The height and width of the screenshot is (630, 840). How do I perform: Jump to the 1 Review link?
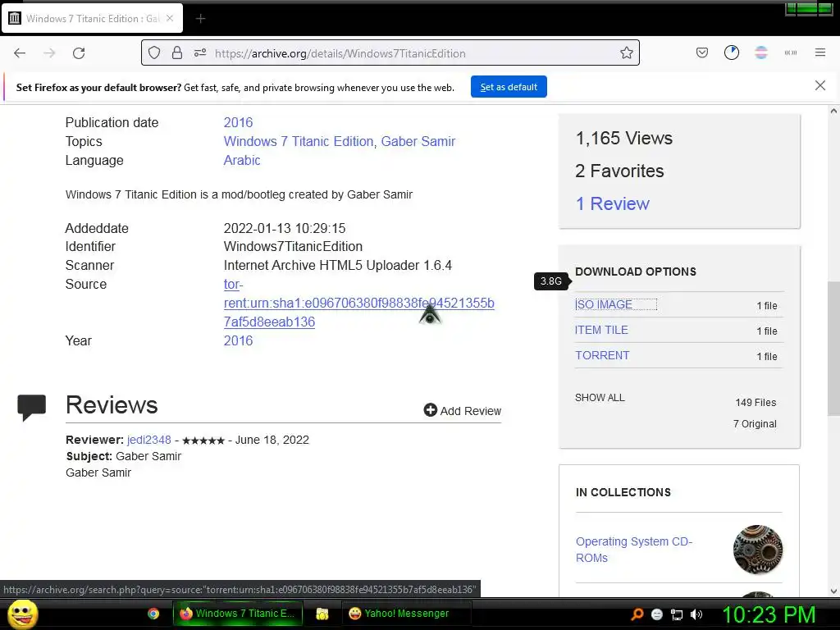coord(612,203)
